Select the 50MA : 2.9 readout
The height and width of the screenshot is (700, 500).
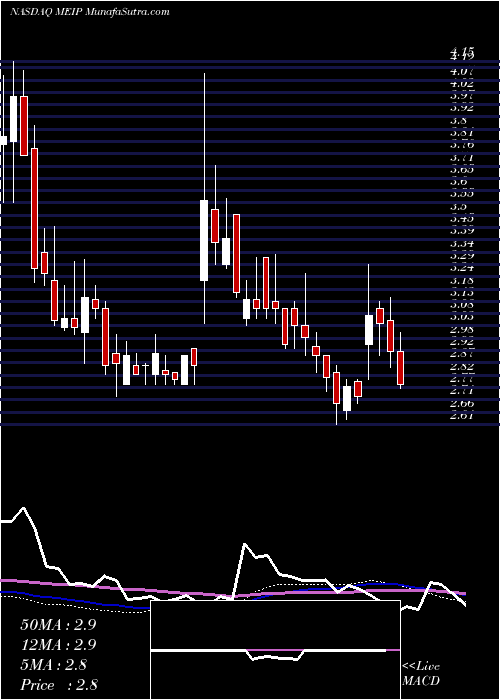click(x=58, y=625)
